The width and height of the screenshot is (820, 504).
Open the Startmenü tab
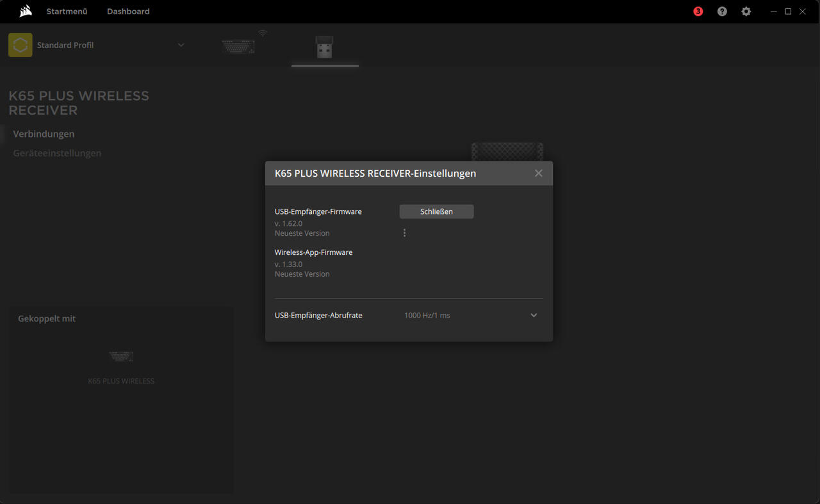[x=67, y=12]
